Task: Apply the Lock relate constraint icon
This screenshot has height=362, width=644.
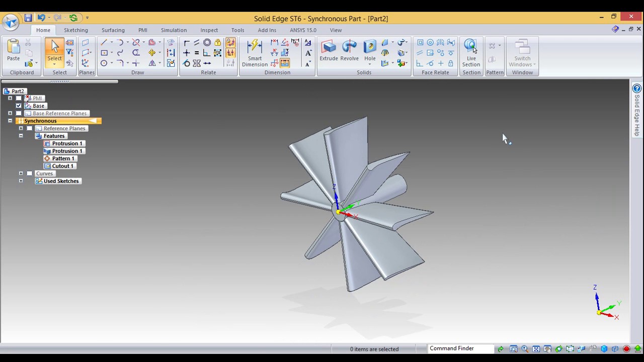Action: [217, 43]
